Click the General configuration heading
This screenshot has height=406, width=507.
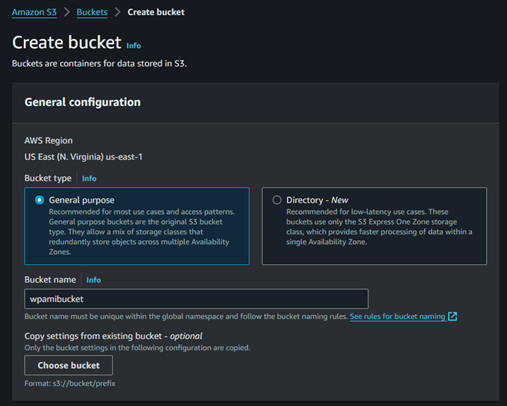click(x=82, y=102)
